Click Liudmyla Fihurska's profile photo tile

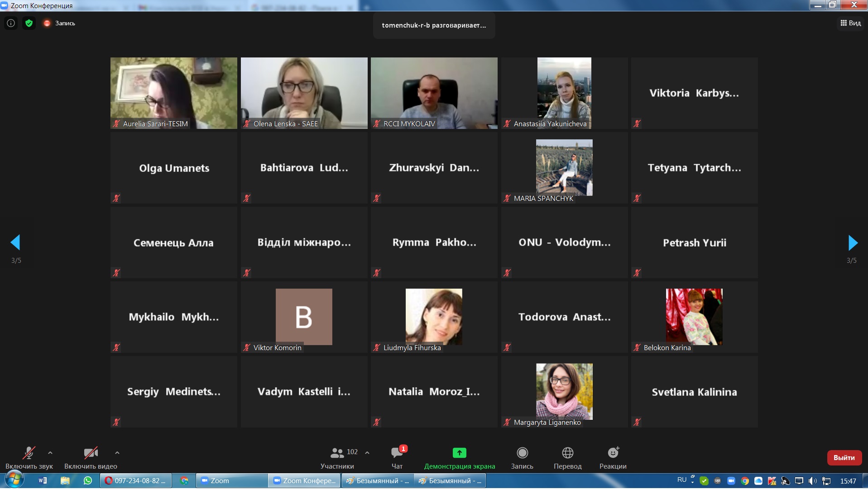point(434,317)
